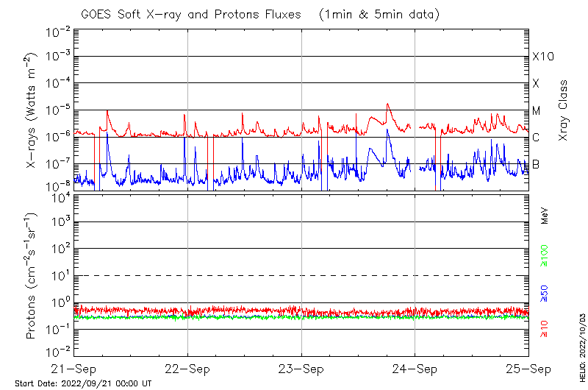Image resolution: width=588 pixels, height=390 pixels.
Task: Select the 22-Sep date label on x-axis
Action: tap(187, 369)
